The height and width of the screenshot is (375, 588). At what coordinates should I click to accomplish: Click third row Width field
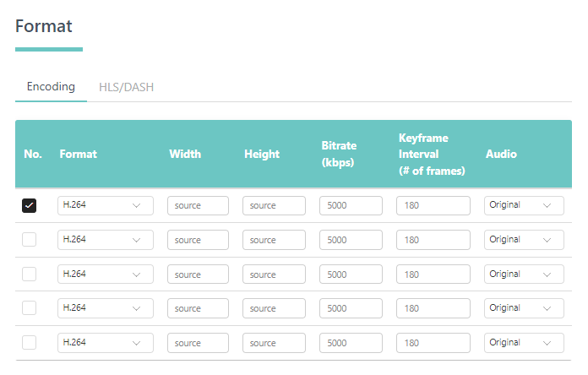pos(198,274)
